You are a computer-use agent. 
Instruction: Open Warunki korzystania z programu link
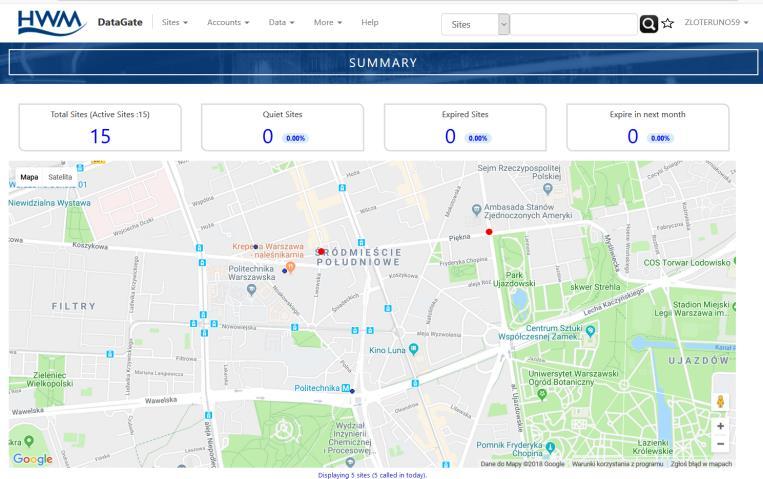(x=618, y=464)
